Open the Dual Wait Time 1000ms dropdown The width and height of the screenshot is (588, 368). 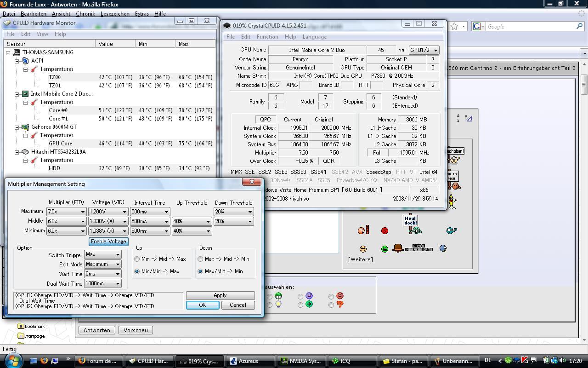[x=103, y=283]
